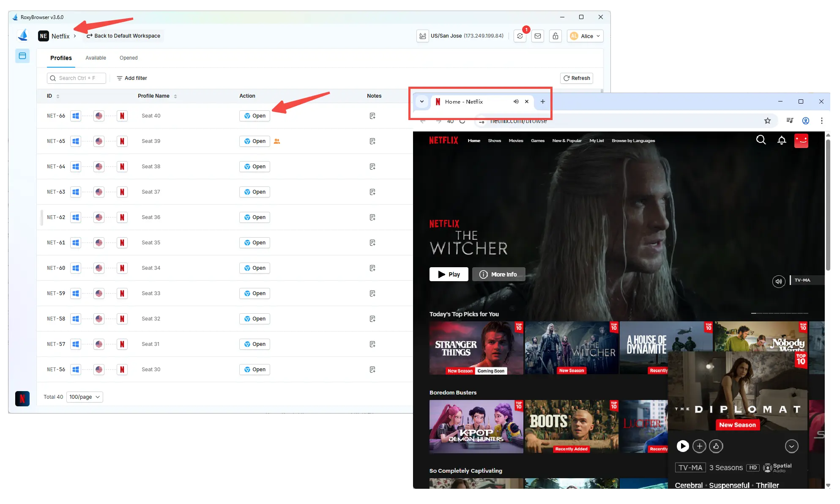The height and width of the screenshot is (504, 840).
Task: Click More Info on The Witcher
Action: (x=498, y=274)
